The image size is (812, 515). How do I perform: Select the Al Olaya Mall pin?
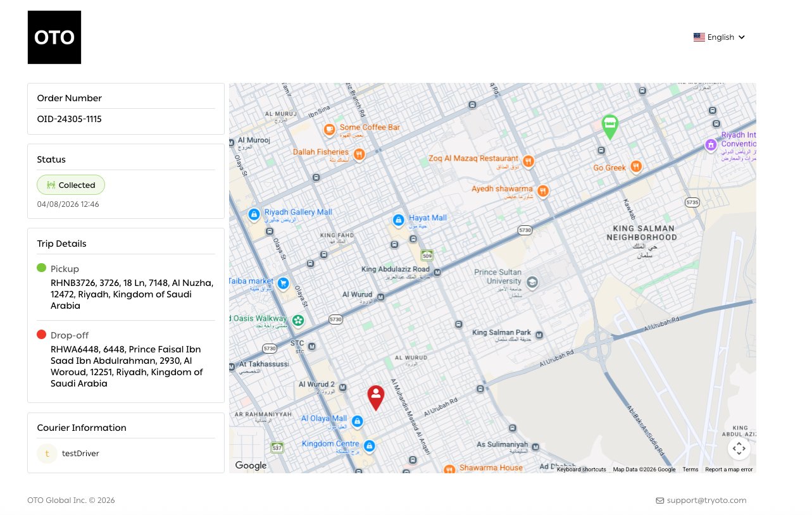click(357, 421)
